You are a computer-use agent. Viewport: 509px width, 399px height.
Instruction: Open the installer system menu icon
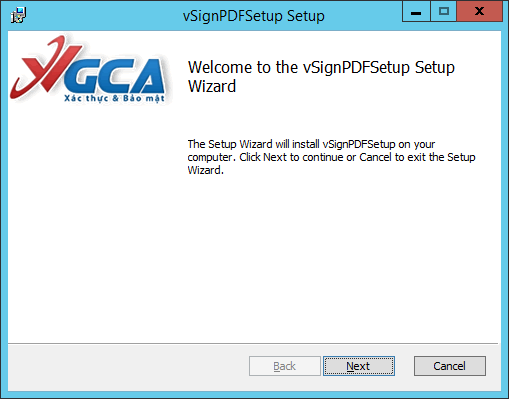click(18, 15)
